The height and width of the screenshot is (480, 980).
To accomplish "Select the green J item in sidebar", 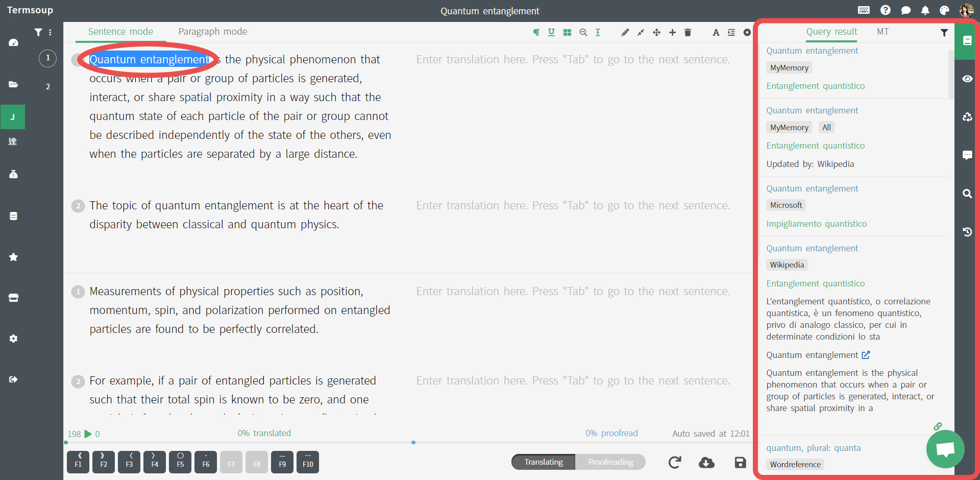I will coord(13,117).
